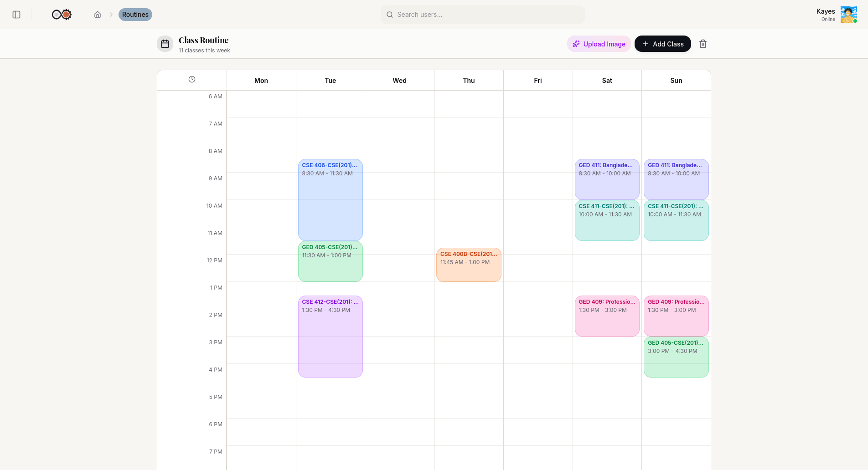Go to the home breadcrumb icon
Image resolution: width=868 pixels, height=470 pixels.
pyautogui.click(x=98, y=15)
